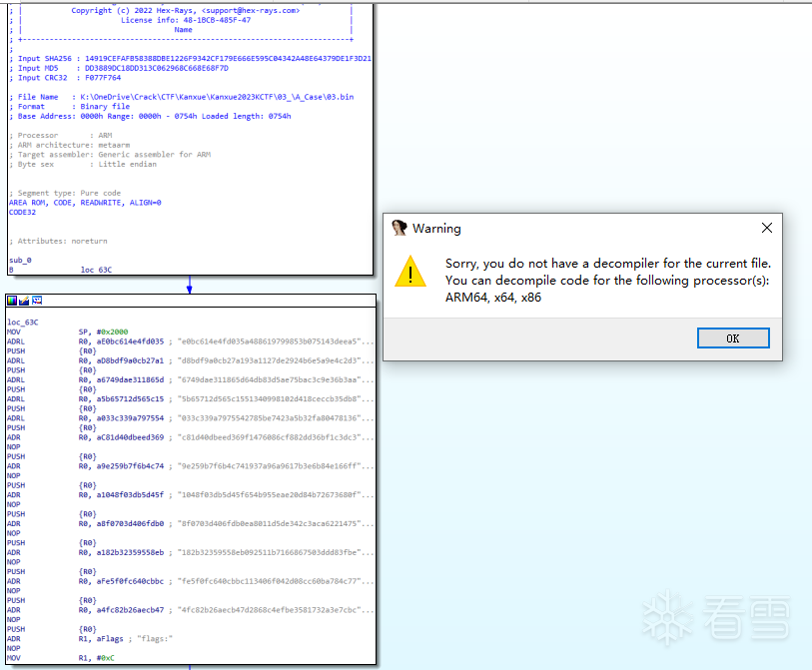Click string reference a9e259b7f6b4c74
Image resolution: width=812 pixels, height=670 pixels.
pos(130,466)
